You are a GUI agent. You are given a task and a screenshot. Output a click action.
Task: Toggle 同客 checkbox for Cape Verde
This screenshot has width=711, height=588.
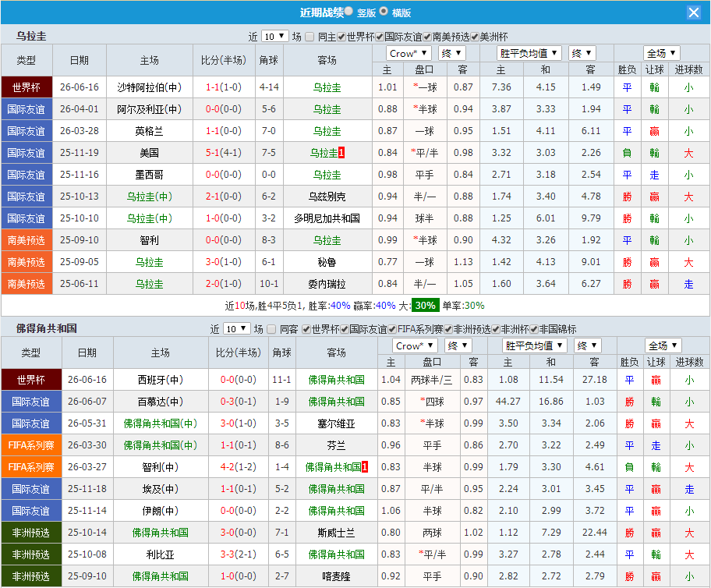pyautogui.click(x=271, y=329)
